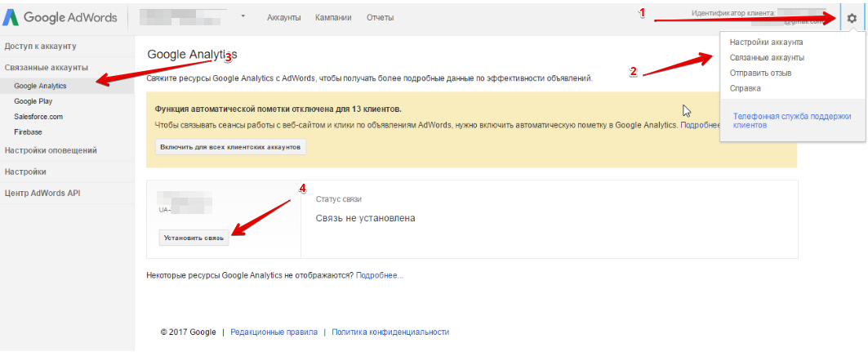Choose Справка in the gear menu

pyautogui.click(x=745, y=88)
